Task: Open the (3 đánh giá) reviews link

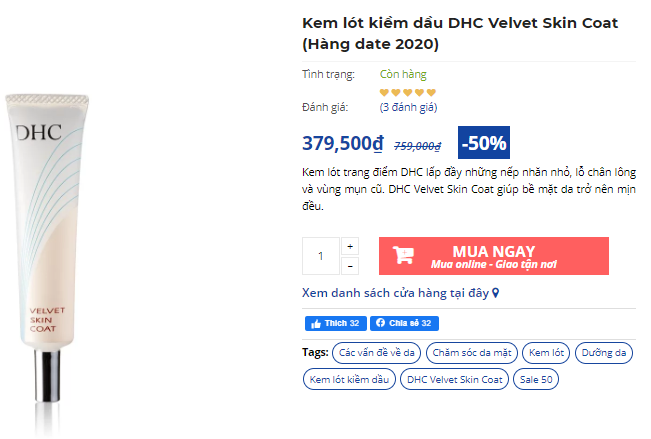Action: (408, 107)
